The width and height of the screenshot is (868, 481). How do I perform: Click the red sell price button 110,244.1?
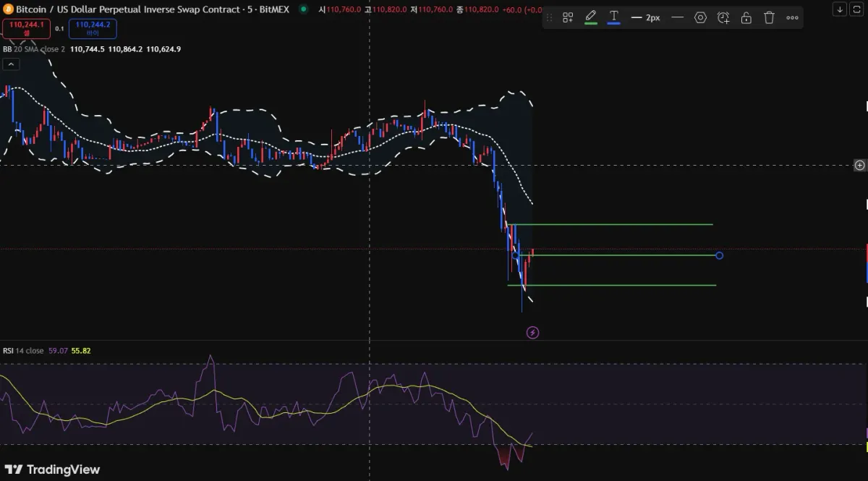coord(26,28)
